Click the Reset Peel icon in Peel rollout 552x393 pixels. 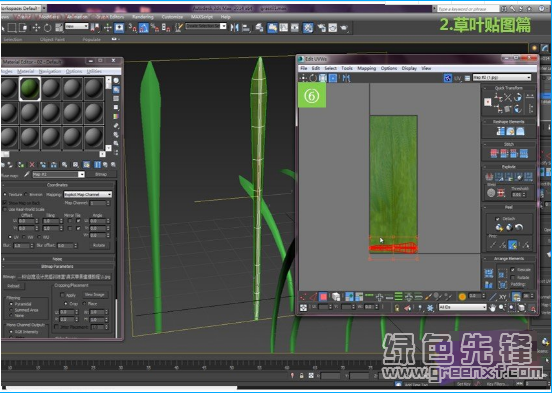pyautogui.click(x=519, y=227)
